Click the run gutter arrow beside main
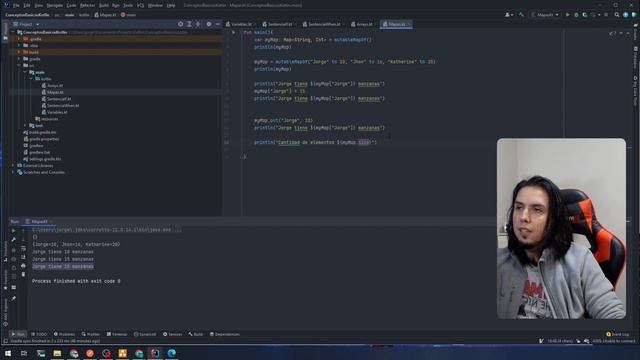Image resolution: width=640 pixels, height=360 pixels. [233, 32]
